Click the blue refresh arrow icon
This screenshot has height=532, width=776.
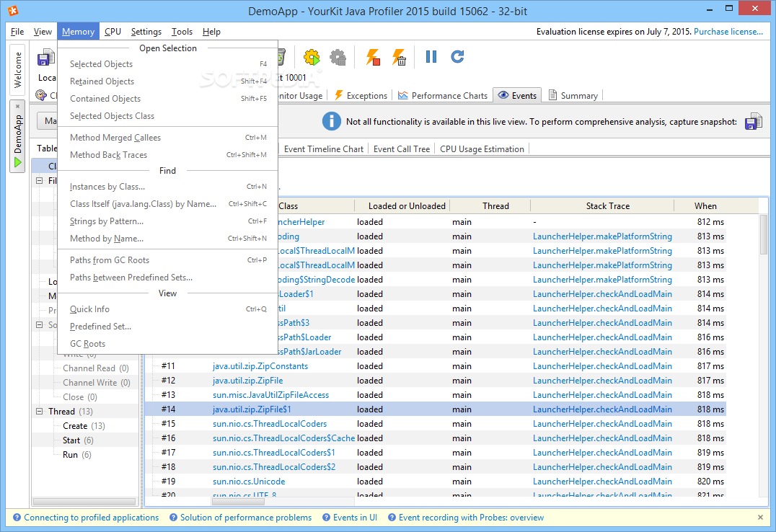(457, 57)
